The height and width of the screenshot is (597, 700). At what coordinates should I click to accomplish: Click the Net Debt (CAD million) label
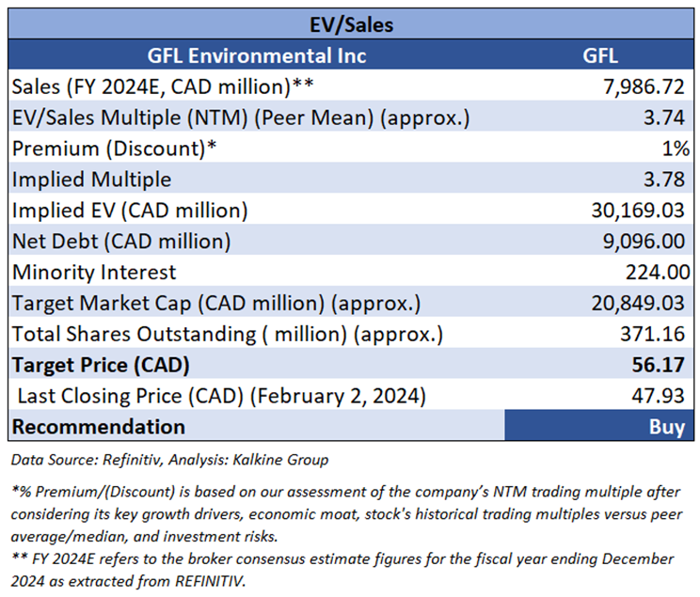click(121, 242)
